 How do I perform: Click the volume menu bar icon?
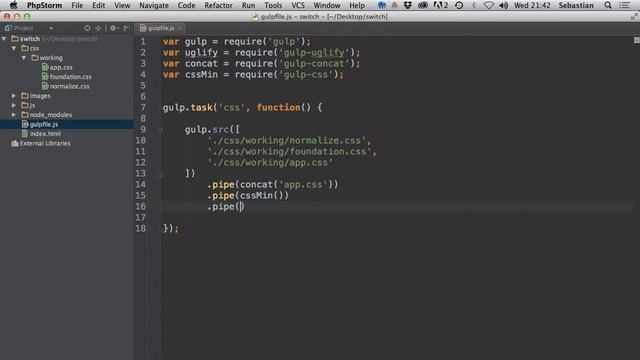504,5
